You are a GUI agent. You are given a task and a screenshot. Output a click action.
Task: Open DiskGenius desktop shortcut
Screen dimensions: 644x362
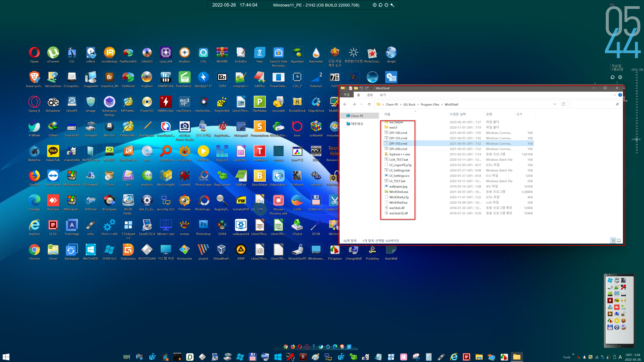[128, 252]
